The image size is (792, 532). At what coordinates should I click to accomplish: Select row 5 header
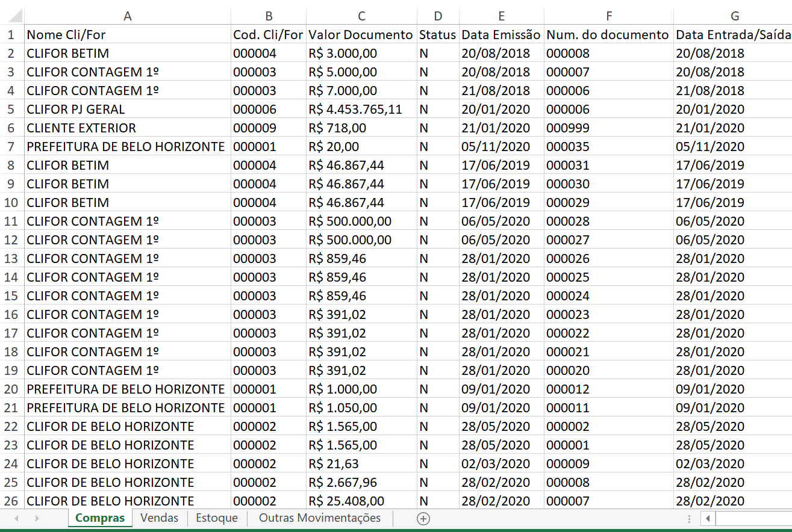pos(12,110)
